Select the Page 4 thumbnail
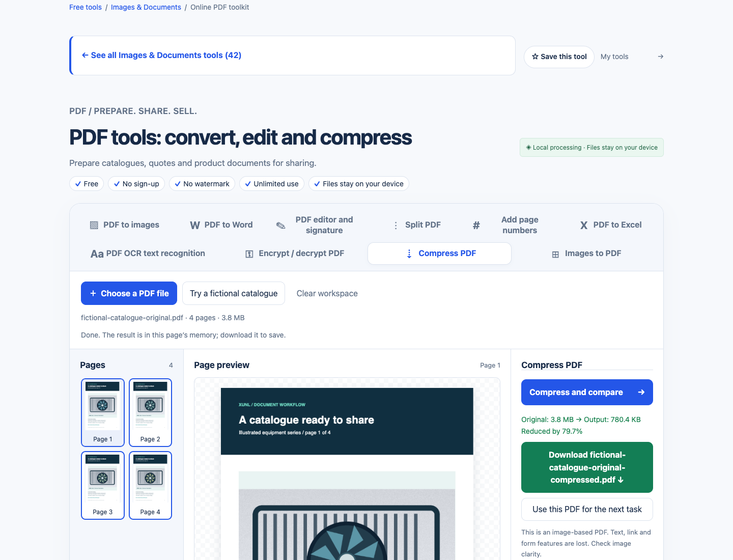This screenshot has height=560, width=733. point(150,485)
